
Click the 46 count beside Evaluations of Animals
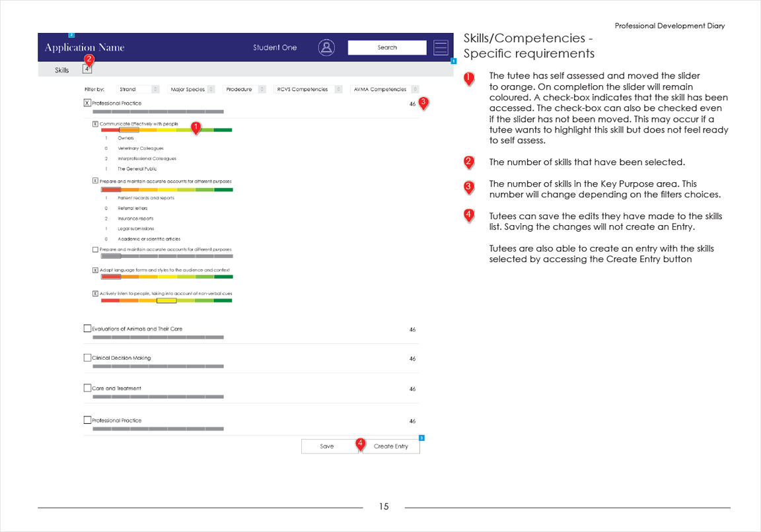click(412, 329)
